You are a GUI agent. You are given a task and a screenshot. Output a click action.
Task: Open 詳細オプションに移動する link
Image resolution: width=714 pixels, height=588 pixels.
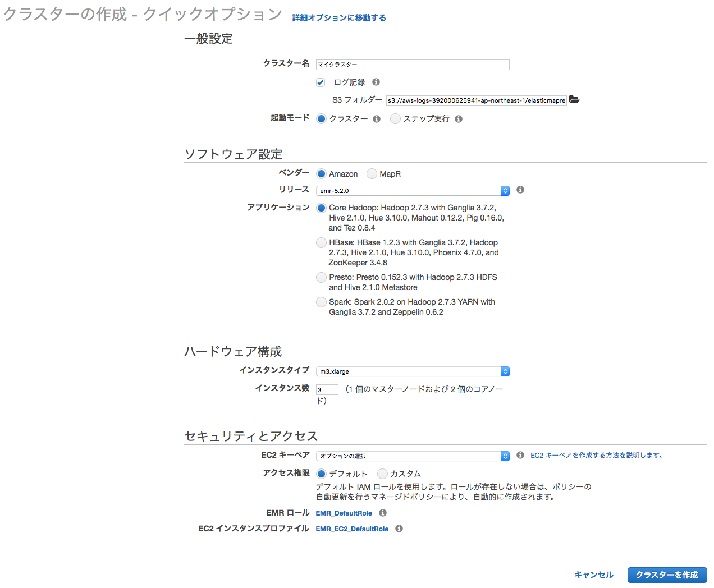click(x=338, y=17)
